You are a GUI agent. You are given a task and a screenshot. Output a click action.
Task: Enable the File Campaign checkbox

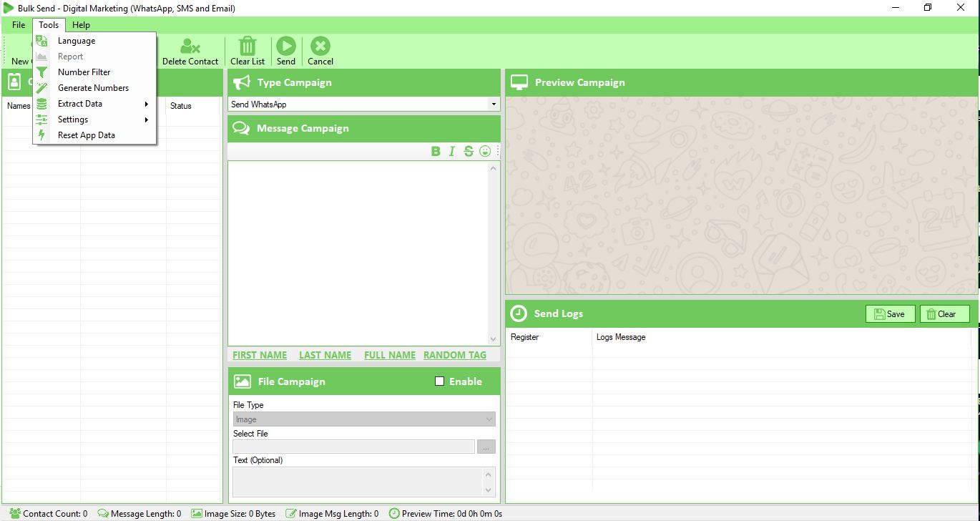click(x=439, y=381)
